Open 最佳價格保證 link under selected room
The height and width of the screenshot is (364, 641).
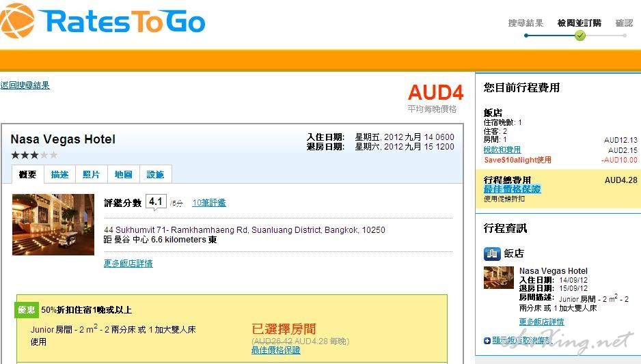[x=275, y=350]
